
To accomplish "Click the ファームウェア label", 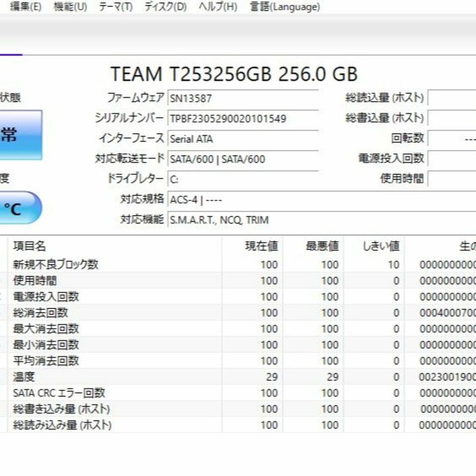I will click(x=135, y=98).
